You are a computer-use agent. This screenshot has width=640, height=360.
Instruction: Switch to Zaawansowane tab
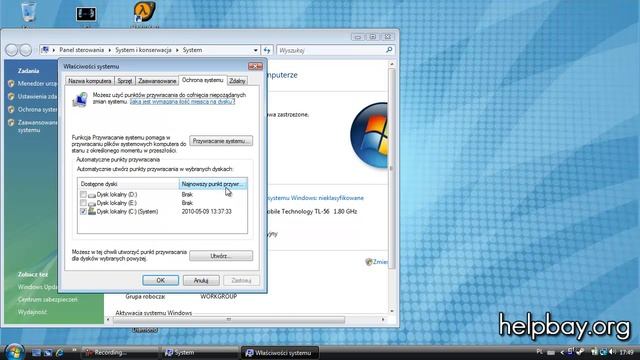157,81
